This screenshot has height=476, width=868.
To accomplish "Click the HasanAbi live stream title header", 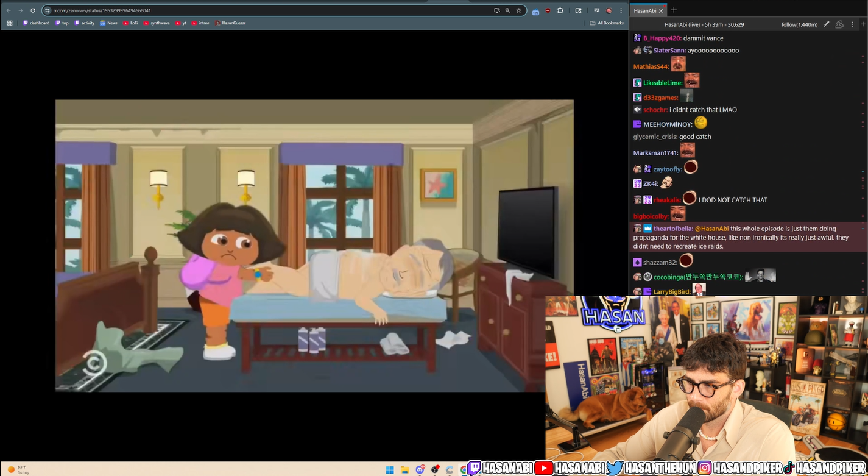I will pos(704,24).
